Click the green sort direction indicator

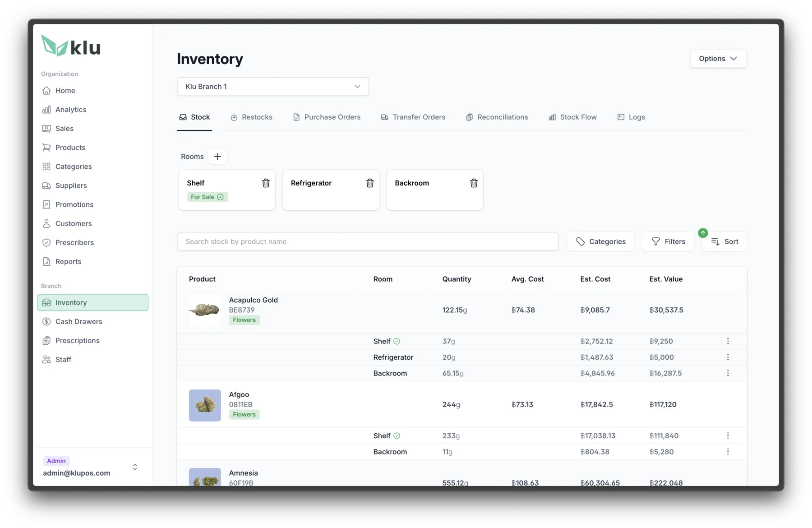[703, 233]
